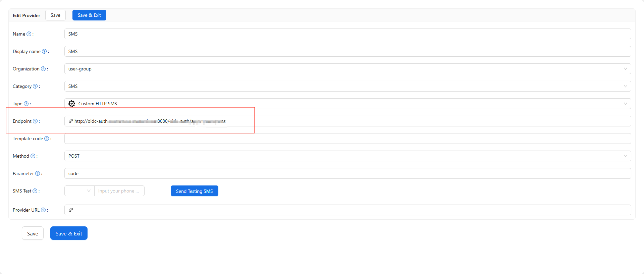644x274 pixels.
Task: Click the top Save & Exit button
Action: pyautogui.click(x=89, y=15)
